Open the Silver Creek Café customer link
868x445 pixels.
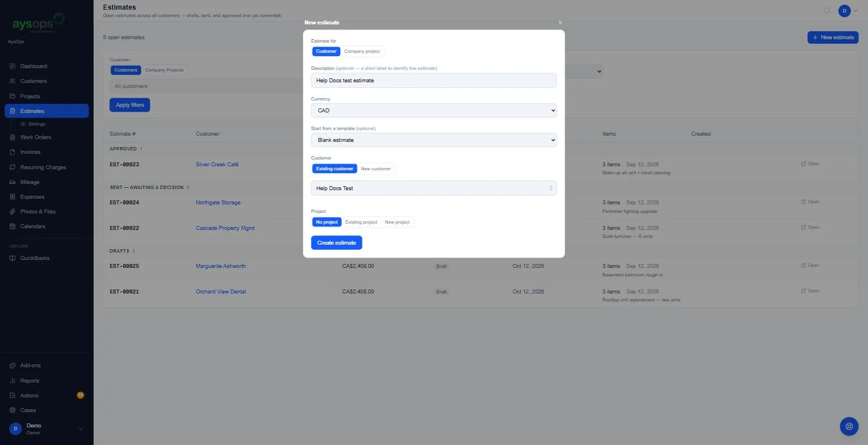pyautogui.click(x=217, y=165)
